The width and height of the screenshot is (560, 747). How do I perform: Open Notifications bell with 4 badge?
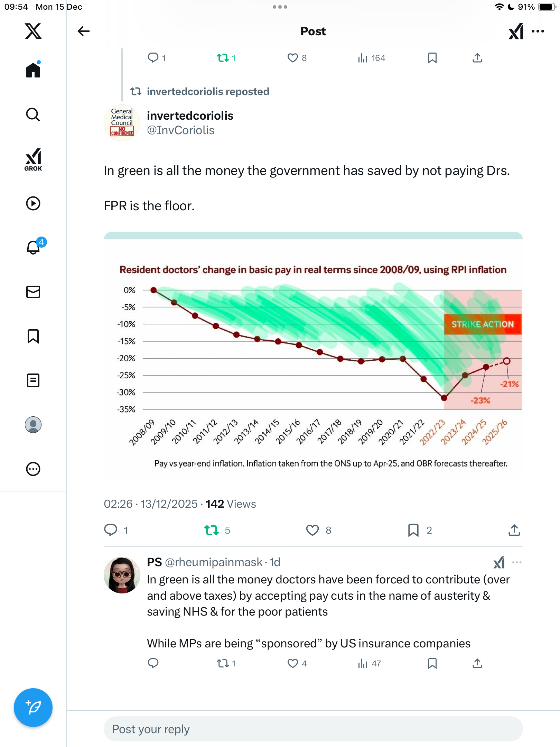34,247
